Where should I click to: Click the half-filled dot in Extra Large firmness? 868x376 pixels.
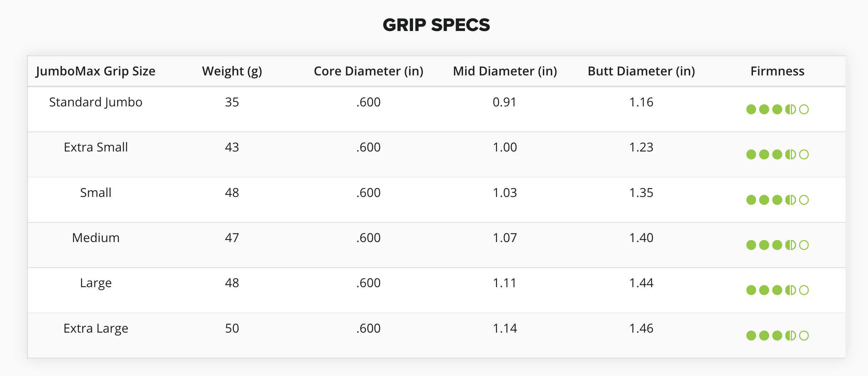point(790,336)
